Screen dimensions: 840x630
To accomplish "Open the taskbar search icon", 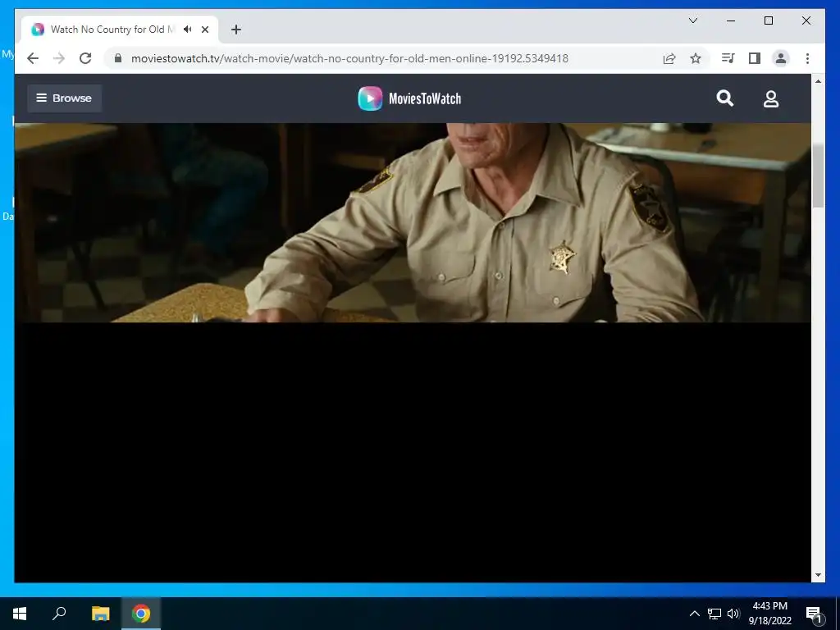I will 59,614.
